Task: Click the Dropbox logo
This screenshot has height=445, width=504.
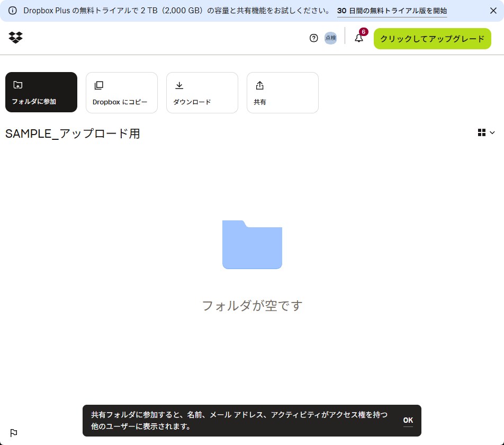Action: coord(16,38)
